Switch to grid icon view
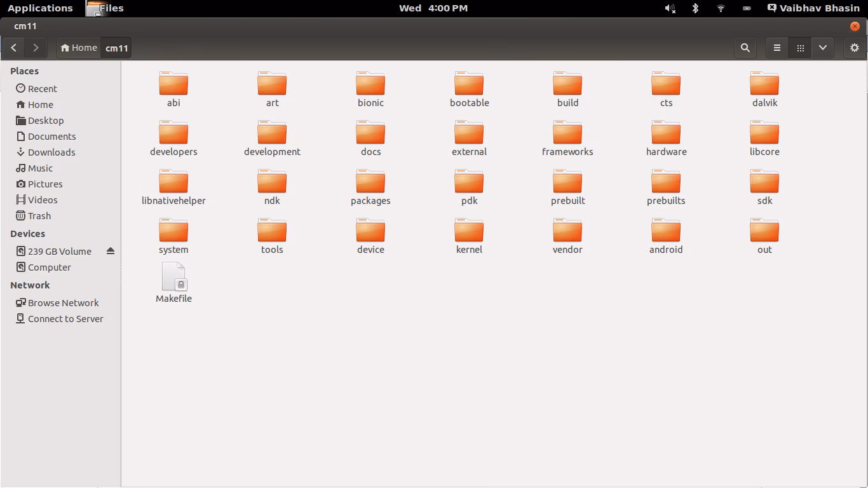Viewport: 868px width, 488px height. [800, 48]
